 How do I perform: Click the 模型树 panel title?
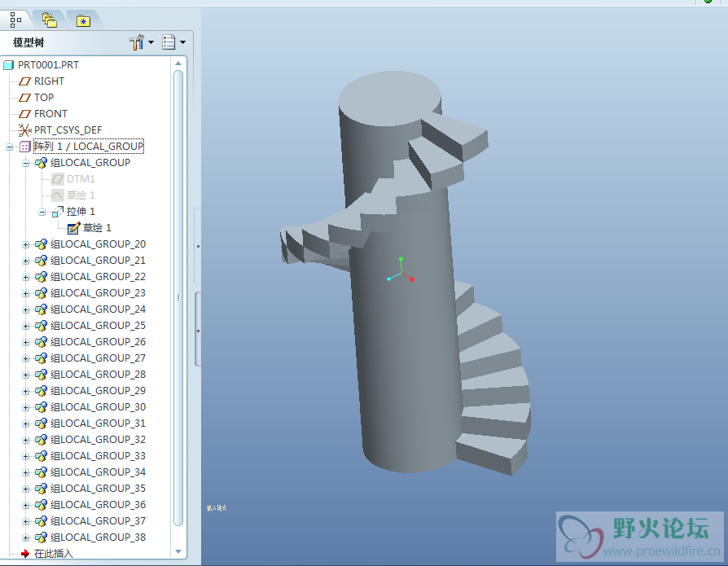(29, 42)
